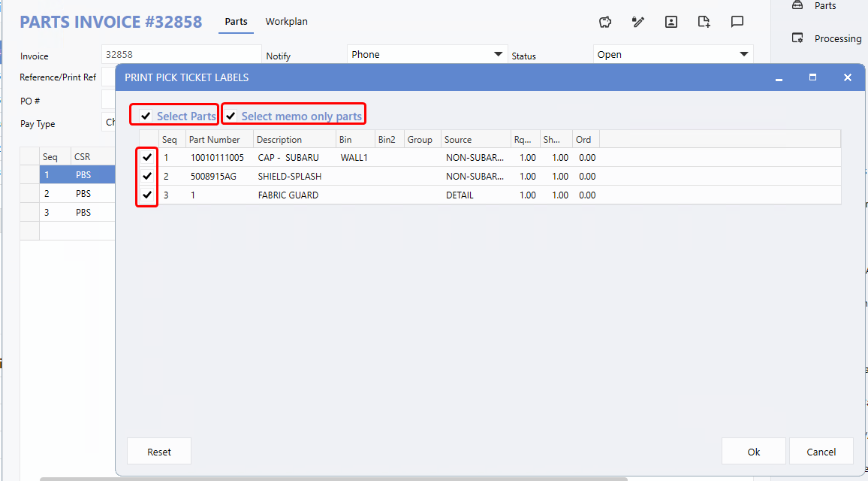Click the add document icon

click(x=704, y=22)
